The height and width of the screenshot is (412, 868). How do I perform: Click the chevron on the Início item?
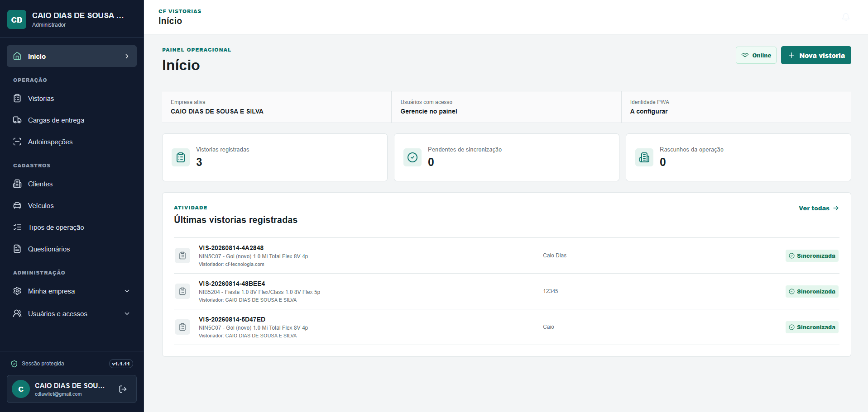point(127,56)
